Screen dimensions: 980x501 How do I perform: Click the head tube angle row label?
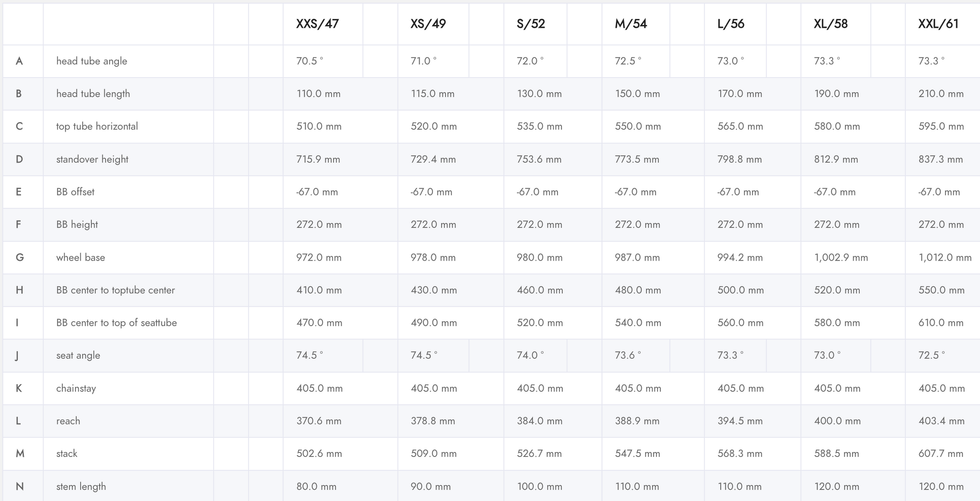point(92,61)
